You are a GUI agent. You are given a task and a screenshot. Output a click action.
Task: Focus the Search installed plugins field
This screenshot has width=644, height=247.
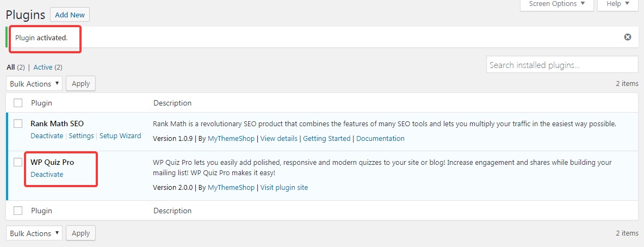(x=562, y=65)
